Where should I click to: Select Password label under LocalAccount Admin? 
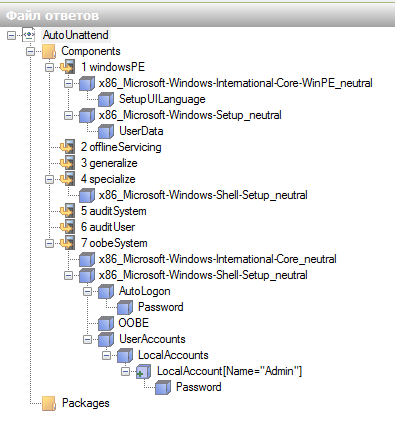[x=199, y=387]
